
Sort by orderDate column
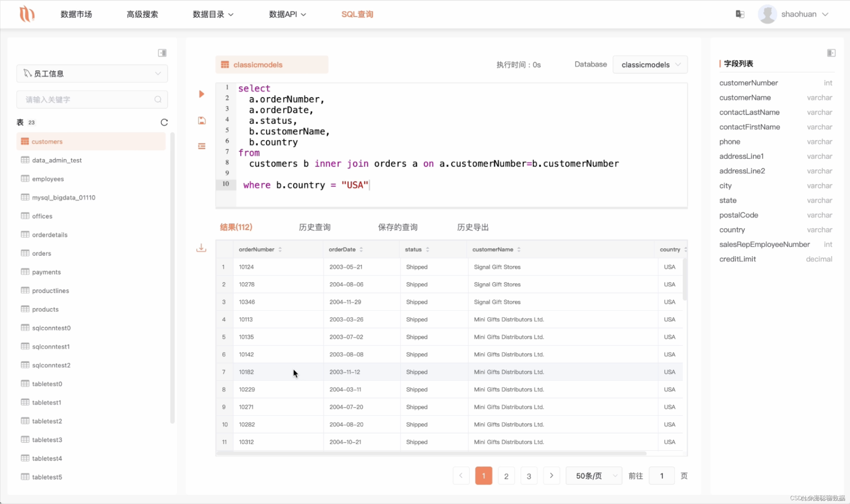tap(361, 250)
